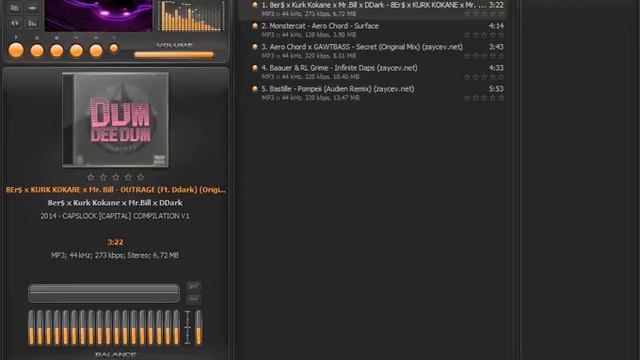Image resolution: width=640 pixels, height=360 pixels.
Task: Click the 8.51 MB file details under track 3
Action: (x=309, y=56)
